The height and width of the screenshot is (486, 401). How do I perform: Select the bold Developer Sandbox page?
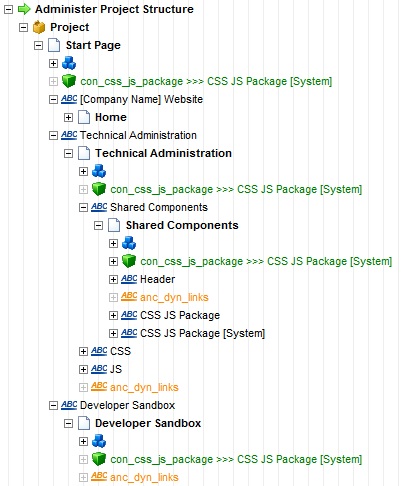pyautogui.click(x=148, y=423)
